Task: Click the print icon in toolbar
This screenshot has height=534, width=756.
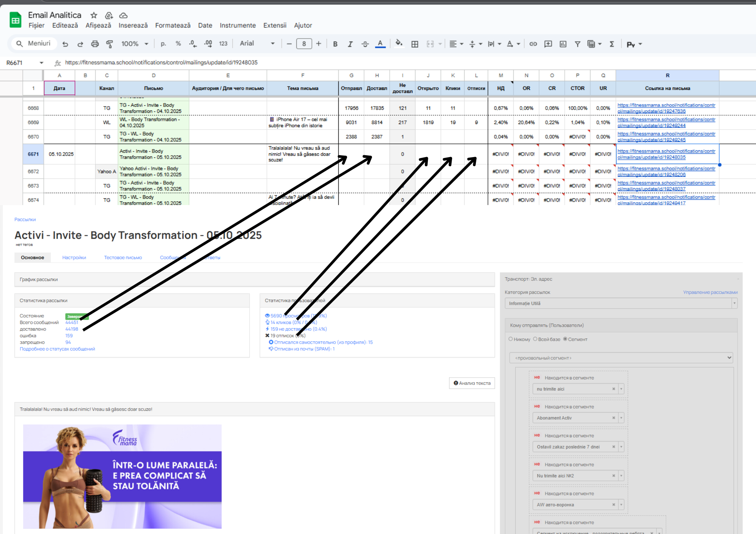Action: [x=95, y=44]
